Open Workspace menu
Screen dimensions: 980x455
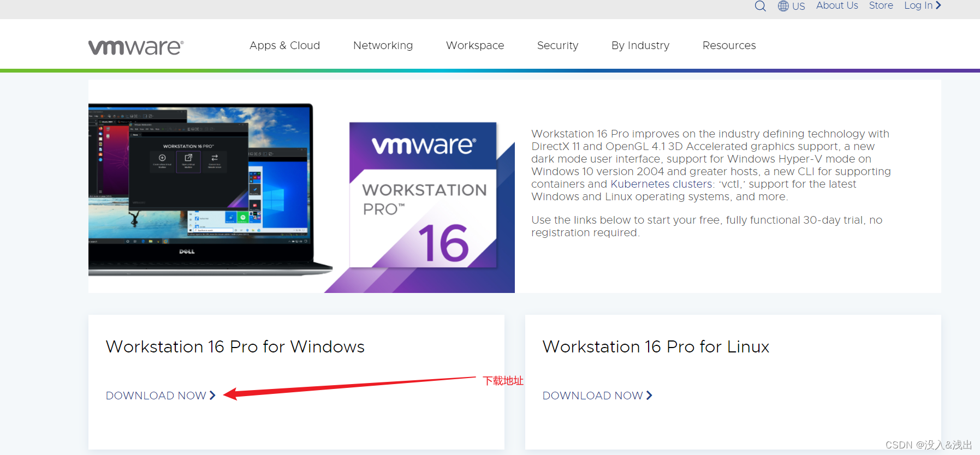[475, 45]
